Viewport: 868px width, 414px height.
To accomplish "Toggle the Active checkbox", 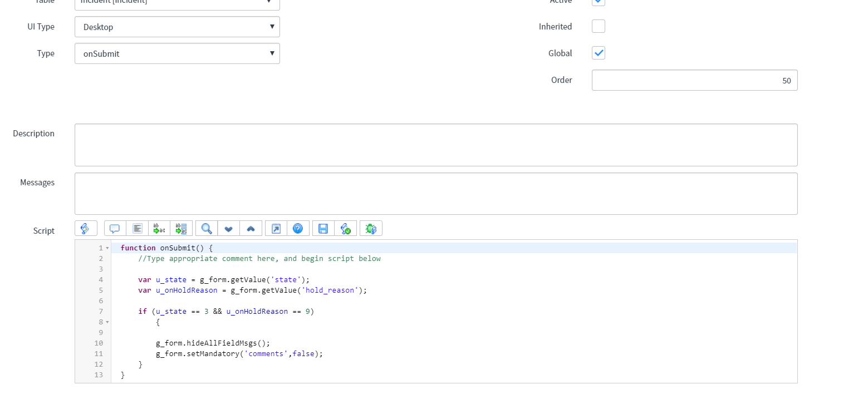I will point(599,2).
